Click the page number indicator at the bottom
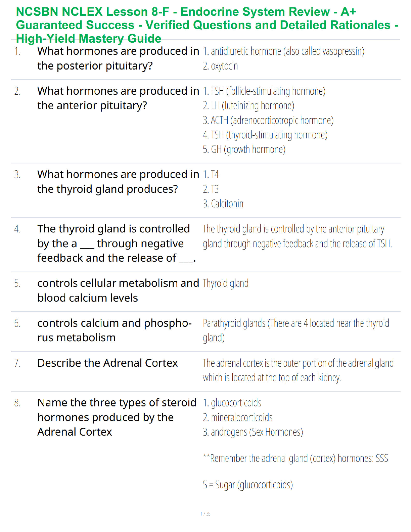The height and width of the screenshot is (532, 411). [x=205, y=514]
